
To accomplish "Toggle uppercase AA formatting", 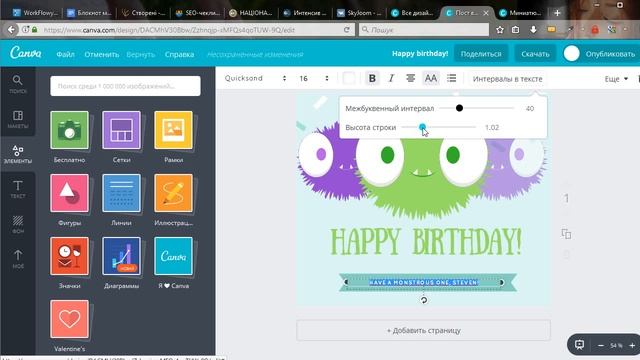I will tap(431, 78).
